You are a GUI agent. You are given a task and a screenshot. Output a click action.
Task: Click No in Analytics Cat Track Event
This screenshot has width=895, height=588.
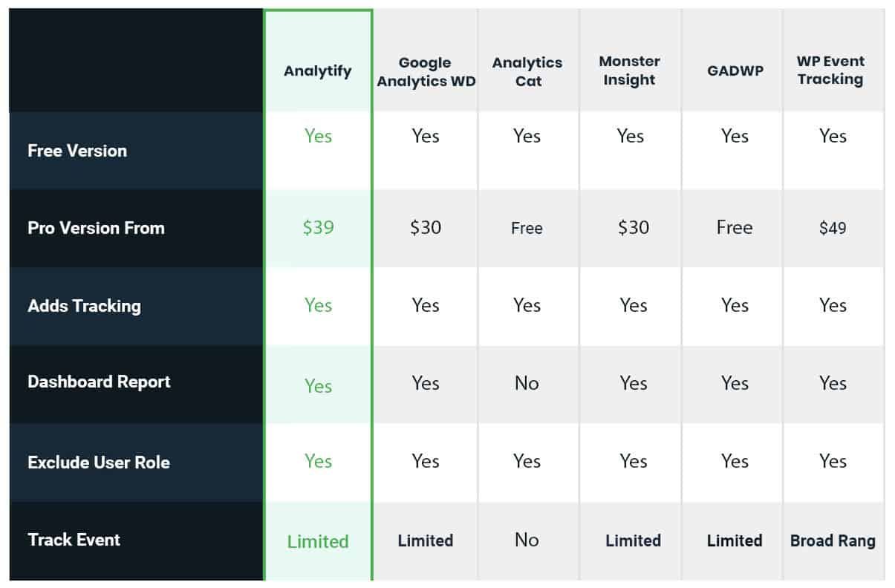click(x=527, y=540)
